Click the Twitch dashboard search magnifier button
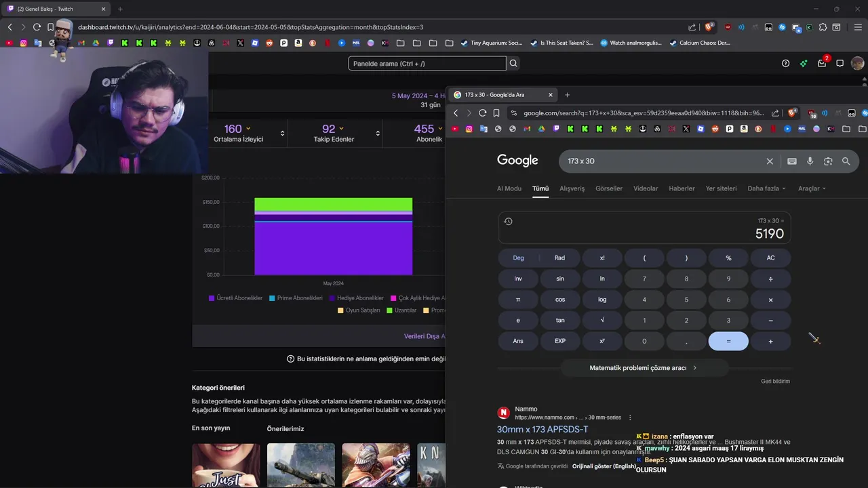This screenshot has width=868, height=488. [x=513, y=63]
